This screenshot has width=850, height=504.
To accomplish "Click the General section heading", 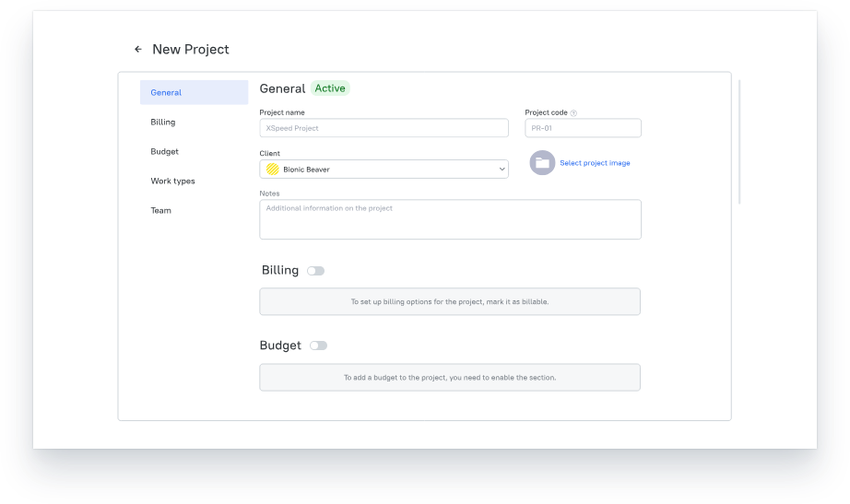I will pyautogui.click(x=282, y=88).
